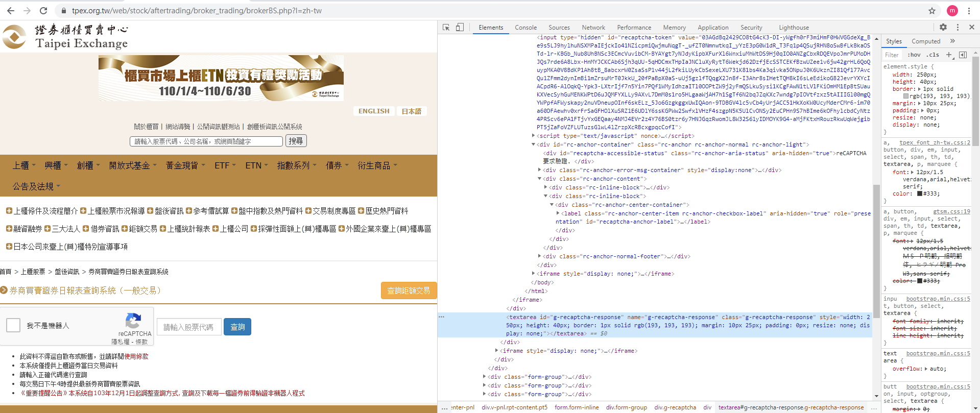The height and width of the screenshot is (413, 980).
Task: Open the DevTools customize three-dot menu
Action: pyautogui.click(x=958, y=28)
